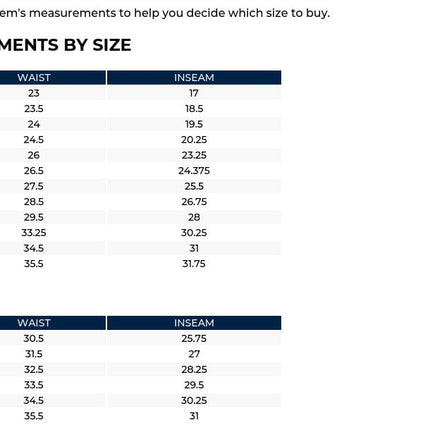This screenshot has width=430, height=430.
Task: Click the waist value 26.5
Action: [34, 171]
